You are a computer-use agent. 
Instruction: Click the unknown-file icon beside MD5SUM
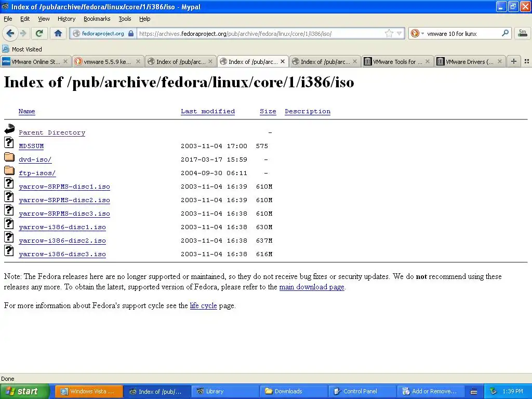pyautogui.click(x=9, y=142)
